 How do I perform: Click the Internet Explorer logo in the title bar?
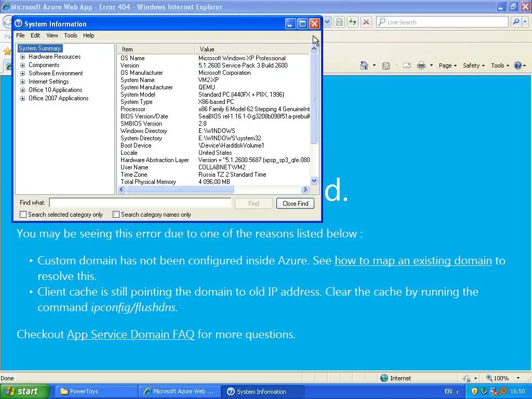pyautogui.click(x=5, y=6)
